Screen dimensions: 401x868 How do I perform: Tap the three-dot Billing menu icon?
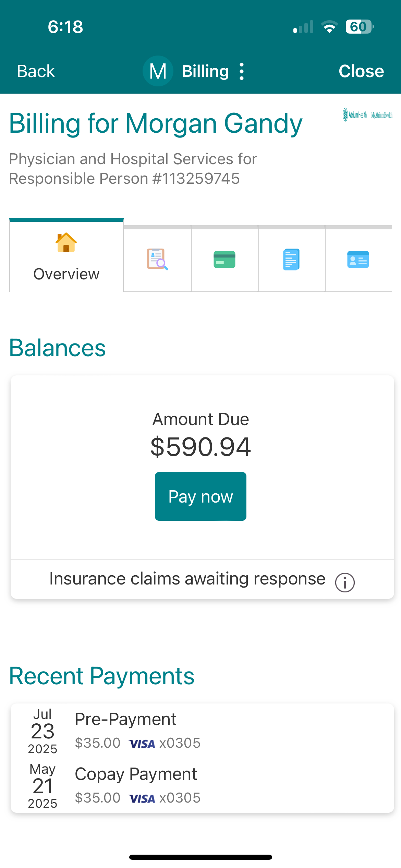(242, 71)
